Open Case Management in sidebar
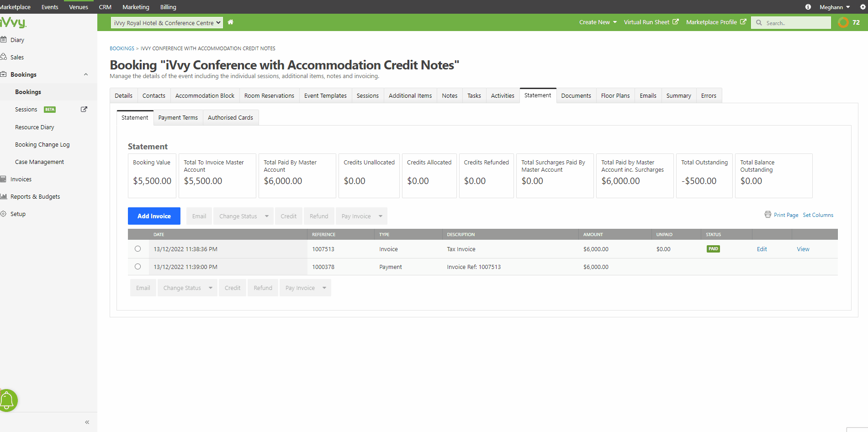 coord(39,162)
